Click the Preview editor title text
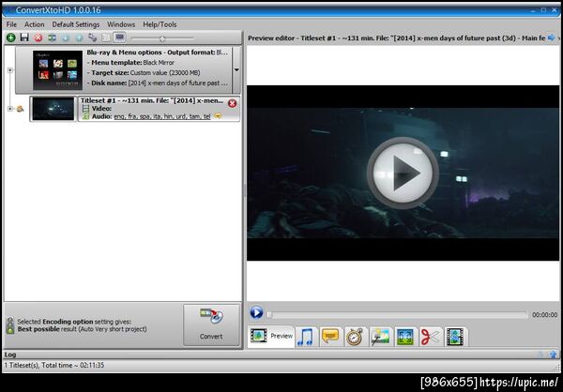This screenshot has width=563, height=392. pos(396,38)
